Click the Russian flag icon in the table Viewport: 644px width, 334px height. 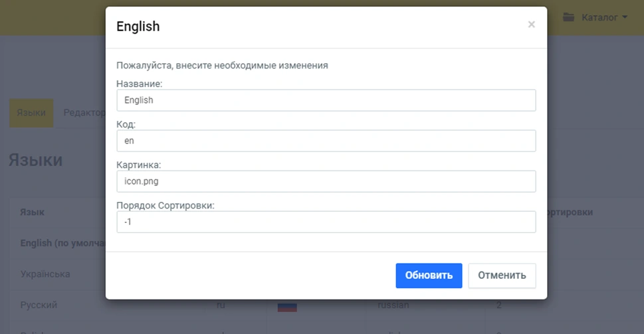point(287,306)
